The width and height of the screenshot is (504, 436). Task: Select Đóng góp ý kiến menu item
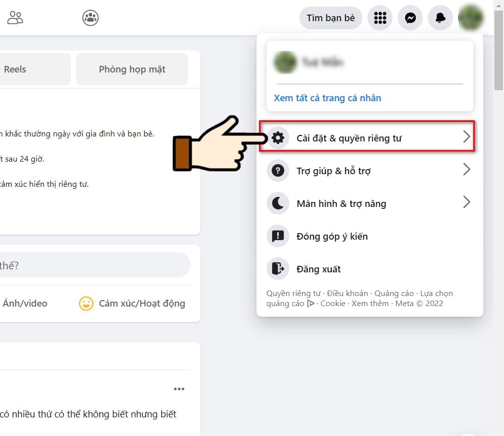point(369,236)
